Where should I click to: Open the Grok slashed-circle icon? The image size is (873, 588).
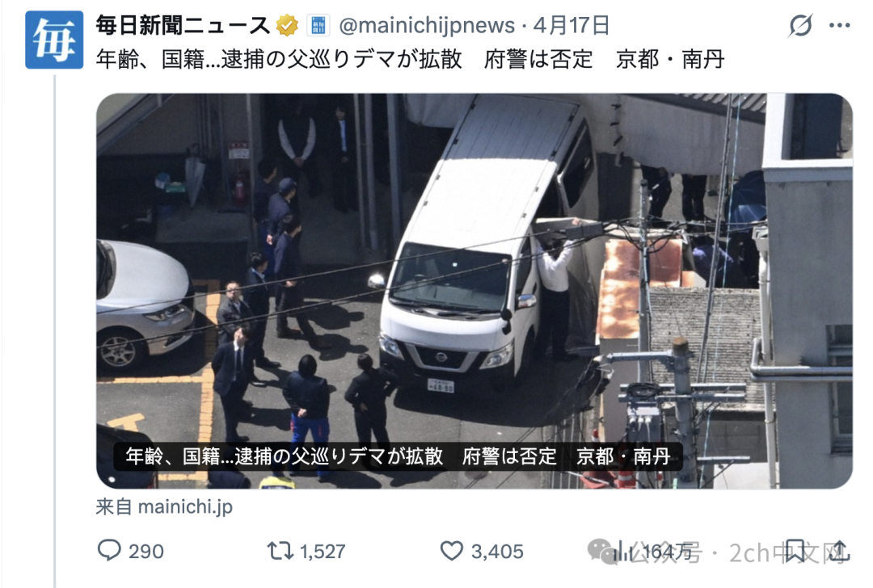click(800, 26)
